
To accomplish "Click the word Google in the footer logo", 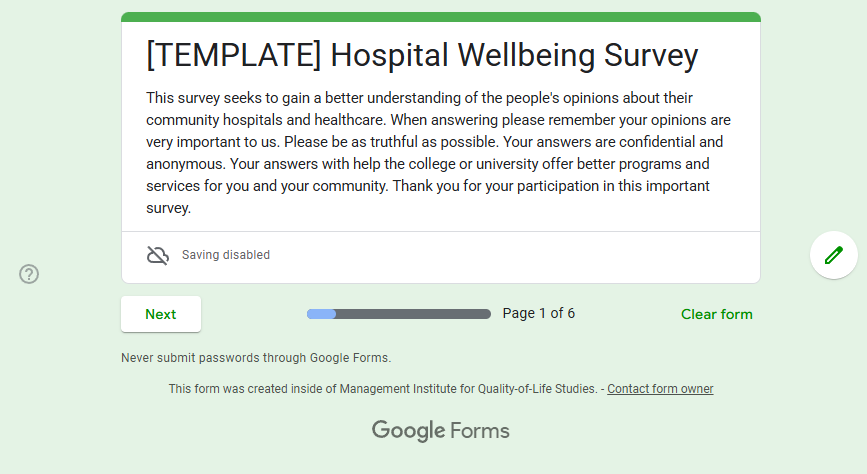I will pyautogui.click(x=408, y=431).
